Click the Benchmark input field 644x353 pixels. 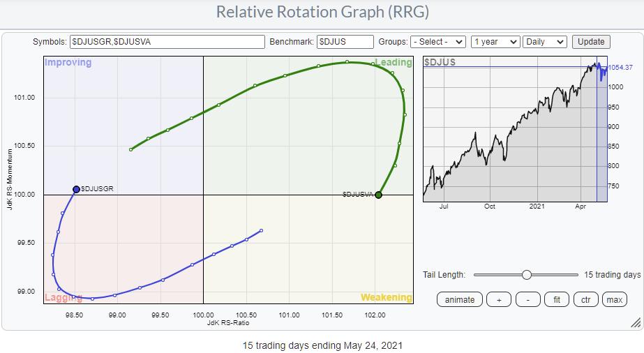click(x=345, y=42)
